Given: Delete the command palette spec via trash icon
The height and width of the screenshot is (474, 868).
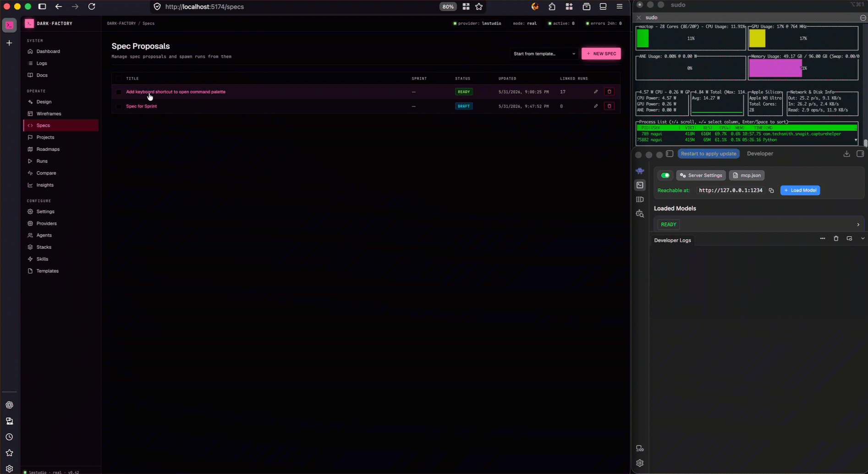Looking at the screenshot, I should coord(609,92).
